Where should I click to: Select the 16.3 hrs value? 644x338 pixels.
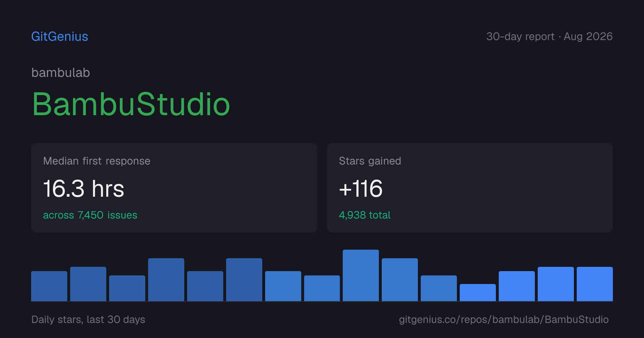pos(84,188)
